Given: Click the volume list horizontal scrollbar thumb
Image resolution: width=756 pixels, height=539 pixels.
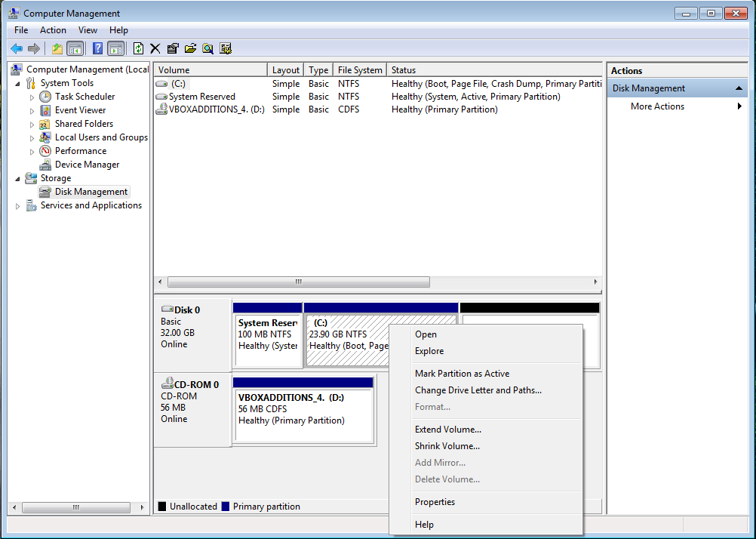Looking at the screenshot, I should click(x=299, y=282).
